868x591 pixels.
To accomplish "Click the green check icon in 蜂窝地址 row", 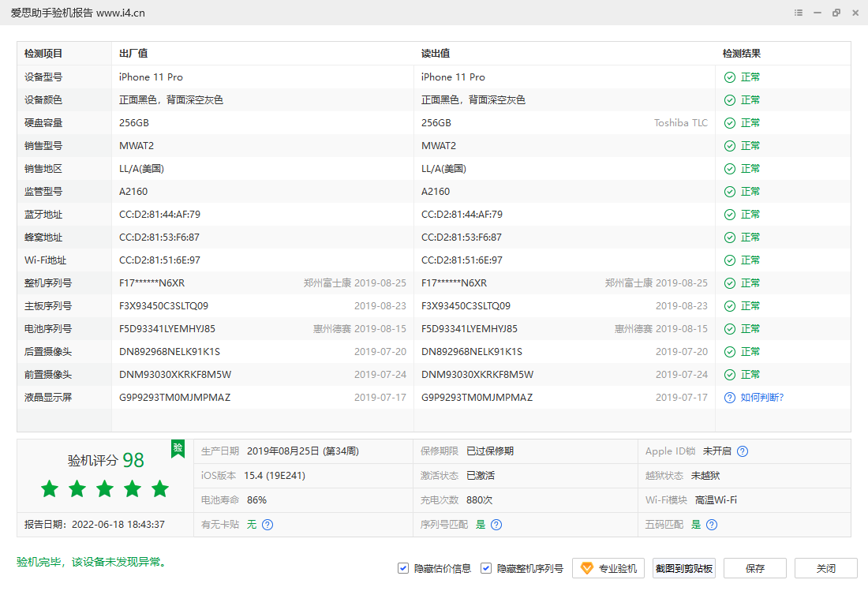I will pyautogui.click(x=730, y=238).
